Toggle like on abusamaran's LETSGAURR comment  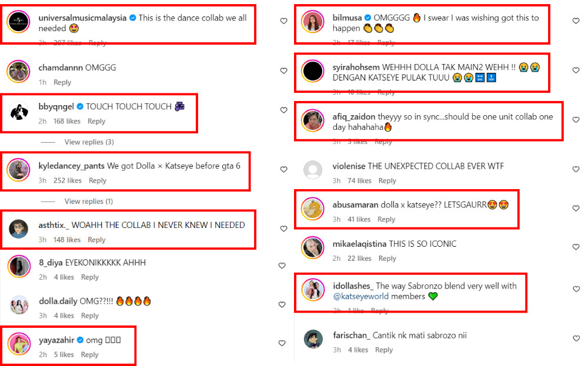click(576, 209)
